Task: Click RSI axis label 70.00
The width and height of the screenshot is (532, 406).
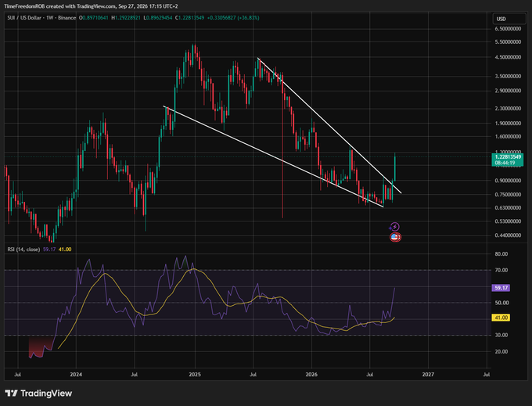Action: tap(501, 271)
